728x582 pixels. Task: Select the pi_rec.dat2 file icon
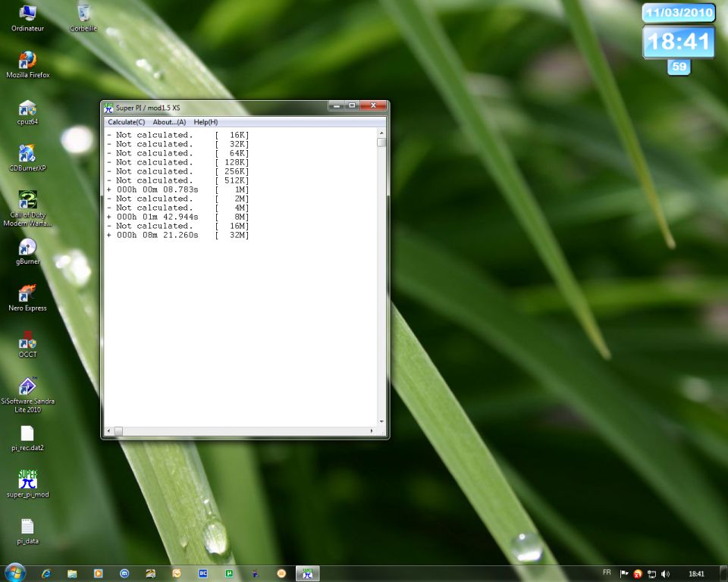[x=27, y=435]
